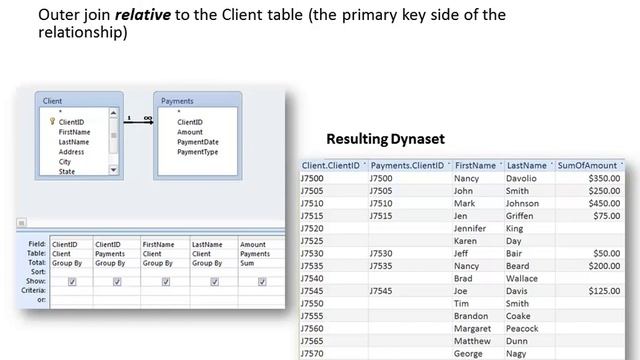Image resolution: width=640 pixels, height=360 pixels.
Task: Toggle Show checkbox for Payments ClientID column
Action: pyautogui.click(x=117, y=282)
